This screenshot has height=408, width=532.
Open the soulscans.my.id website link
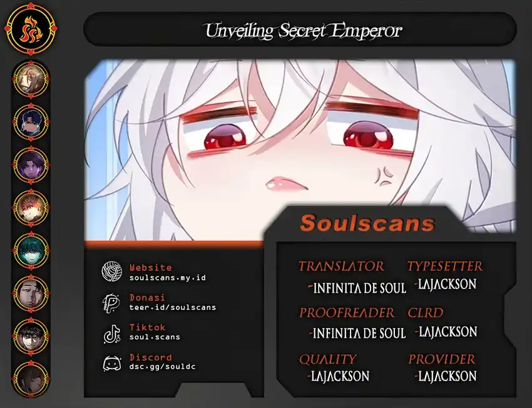[168, 278]
